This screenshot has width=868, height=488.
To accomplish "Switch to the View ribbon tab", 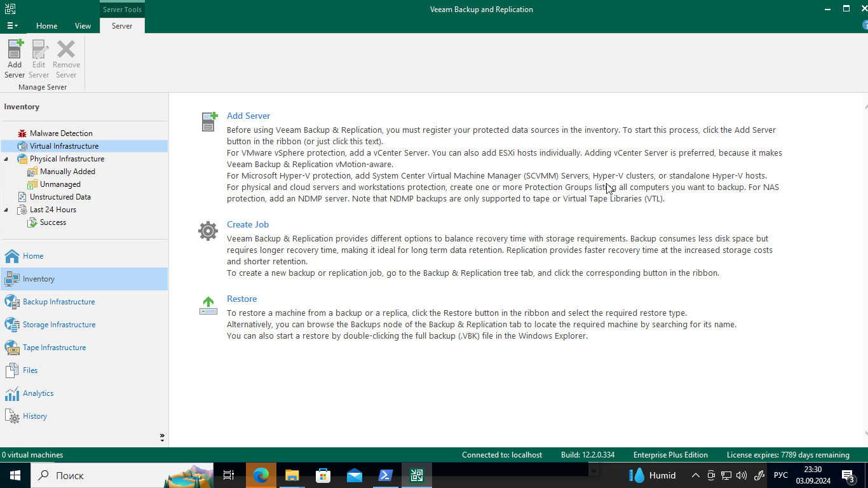I will tap(83, 25).
